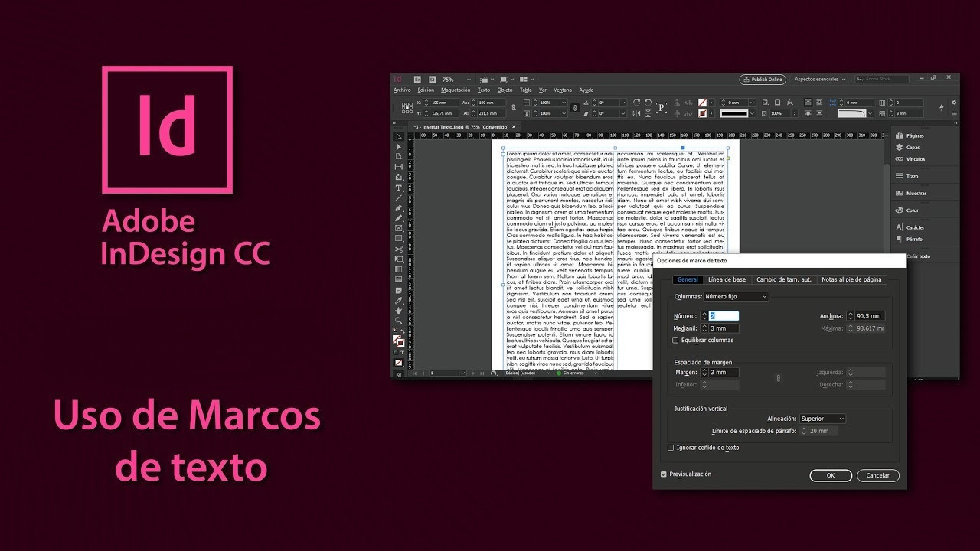This screenshot has width=980, height=551.
Task: Expand the Alineación Superior dropdown
Action: point(822,419)
